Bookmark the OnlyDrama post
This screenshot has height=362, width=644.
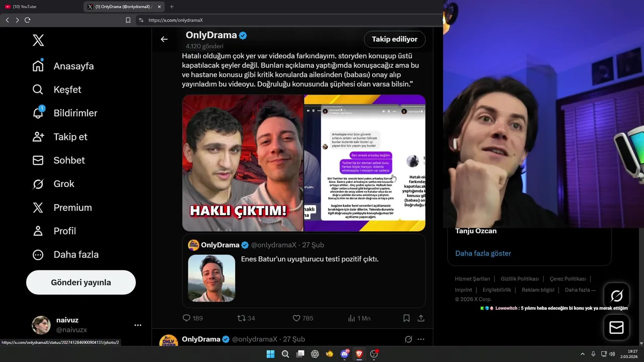(x=407, y=318)
